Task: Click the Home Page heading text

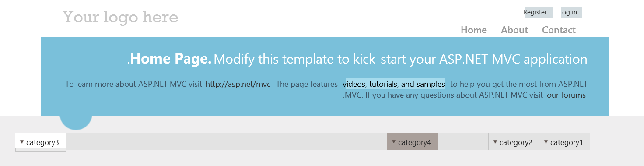Action: 171,59
